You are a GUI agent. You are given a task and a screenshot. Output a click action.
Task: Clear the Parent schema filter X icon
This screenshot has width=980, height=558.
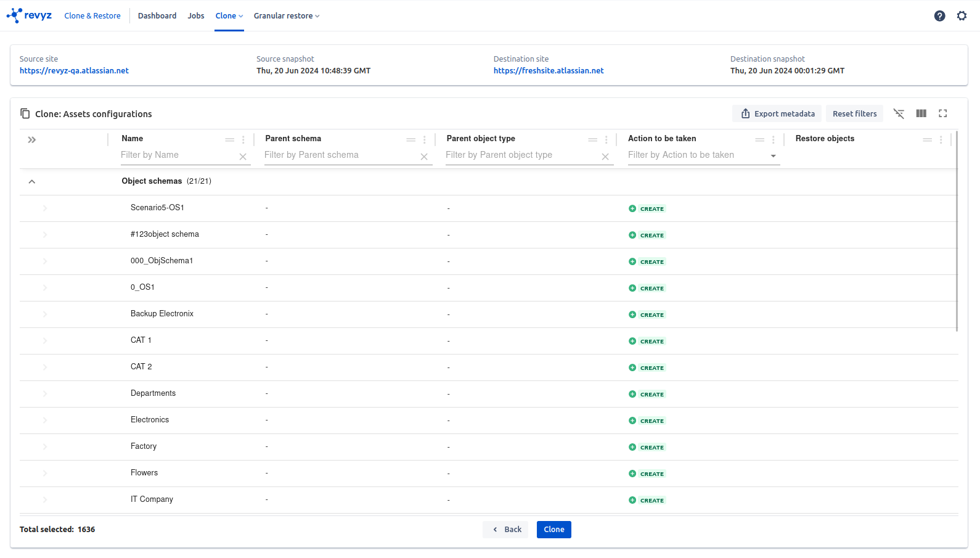click(424, 157)
